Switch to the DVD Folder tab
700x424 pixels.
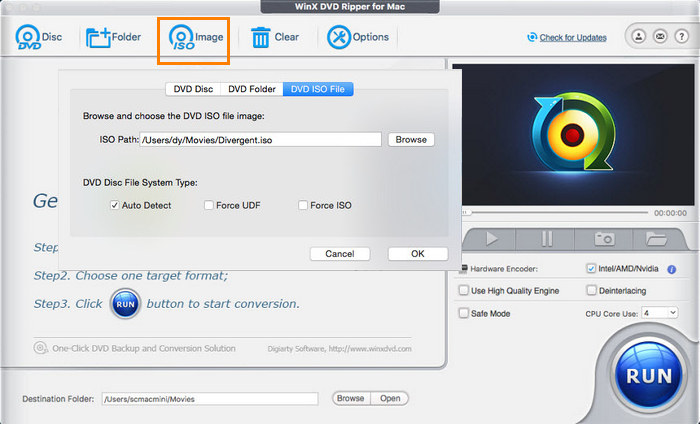point(252,89)
